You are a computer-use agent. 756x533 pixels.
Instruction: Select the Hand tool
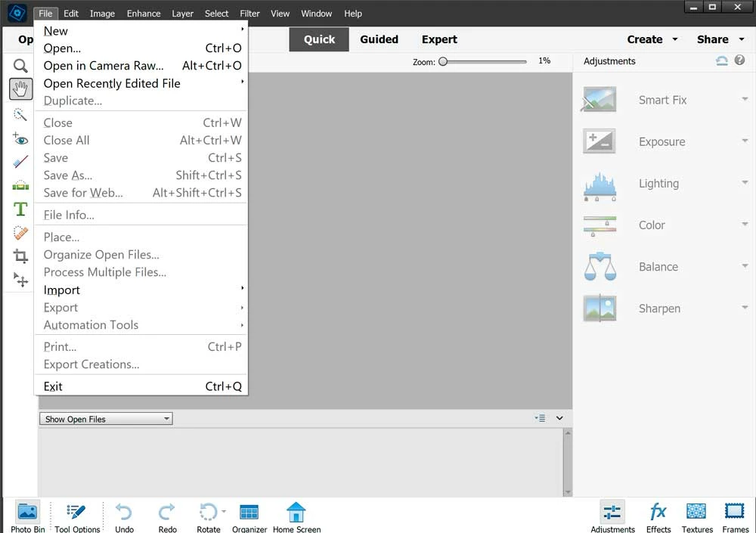(20, 88)
